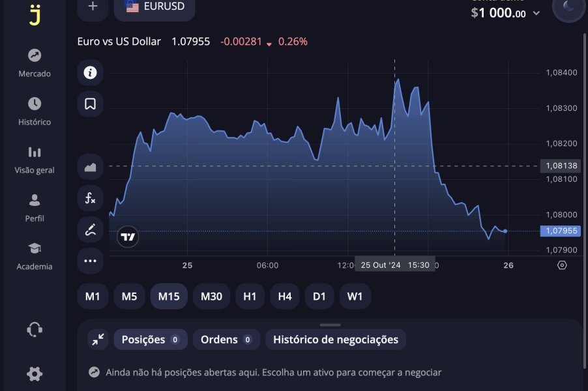Click the bookmark favorite icon
Viewport: 588px width, 391px height.
pyautogui.click(x=90, y=104)
